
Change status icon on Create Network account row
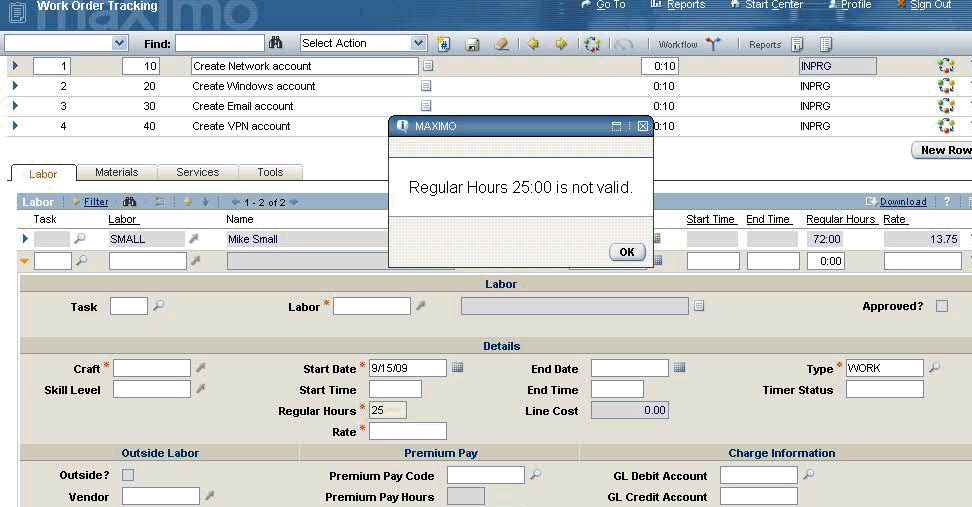click(x=946, y=66)
